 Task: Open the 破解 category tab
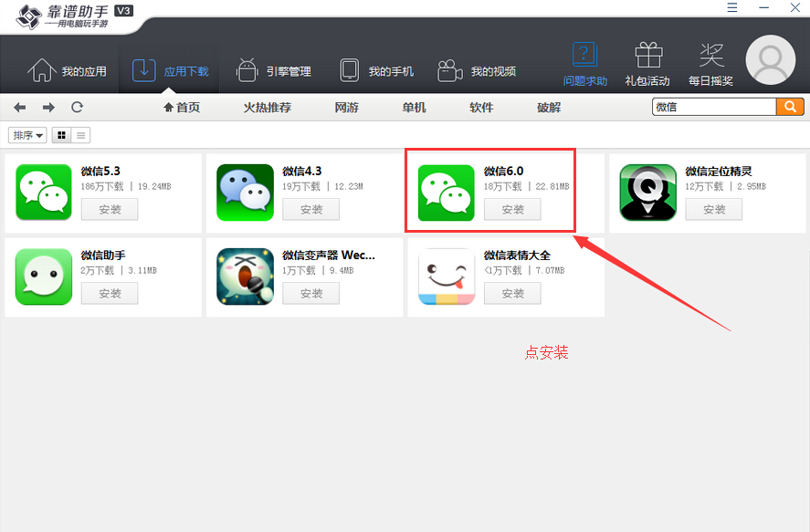click(x=549, y=108)
